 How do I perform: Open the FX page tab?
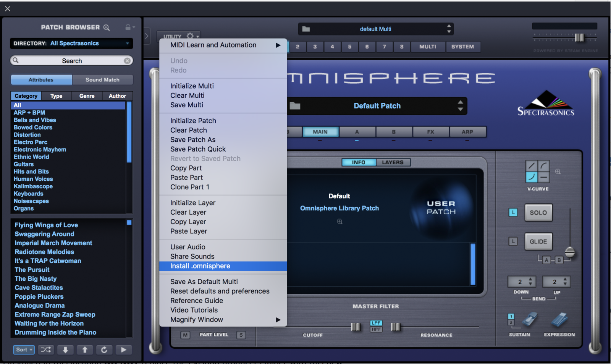(x=430, y=131)
